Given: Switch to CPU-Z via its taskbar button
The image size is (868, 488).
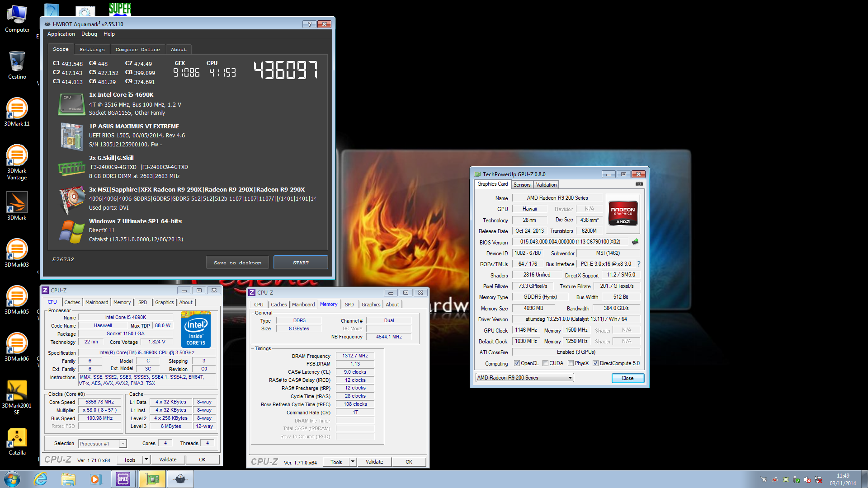Looking at the screenshot, I should point(123,479).
